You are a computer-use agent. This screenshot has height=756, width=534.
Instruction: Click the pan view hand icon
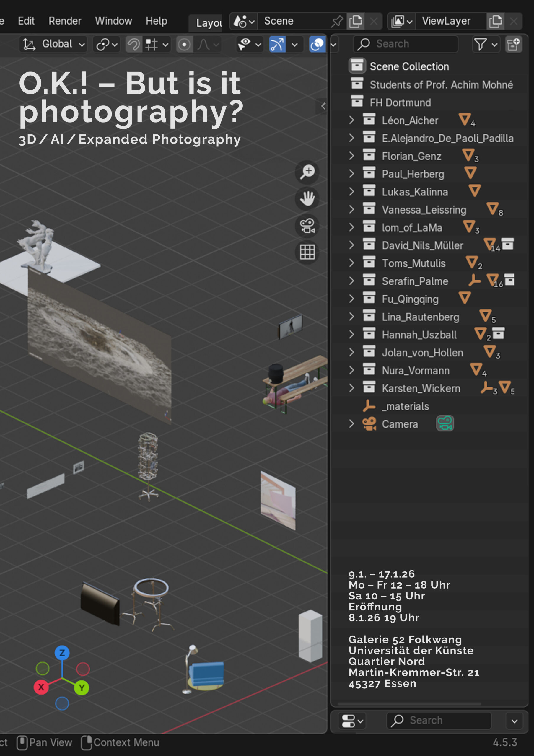pyautogui.click(x=307, y=198)
